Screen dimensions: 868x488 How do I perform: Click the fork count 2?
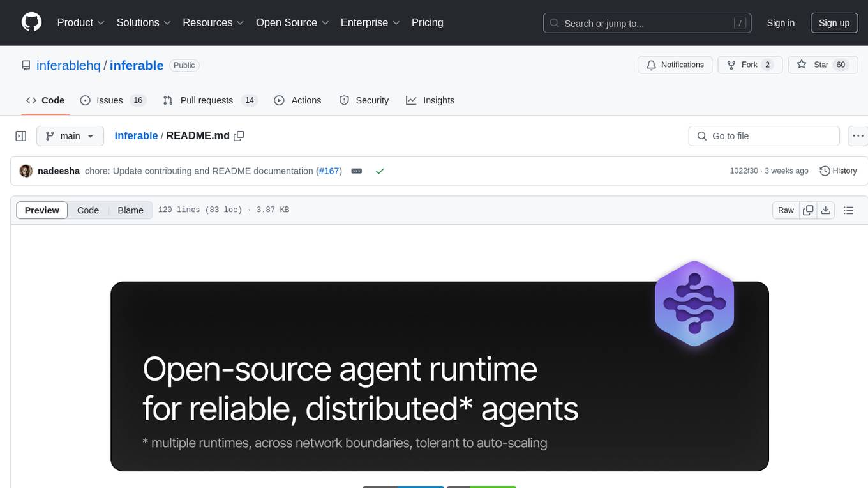[x=768, y=65]
